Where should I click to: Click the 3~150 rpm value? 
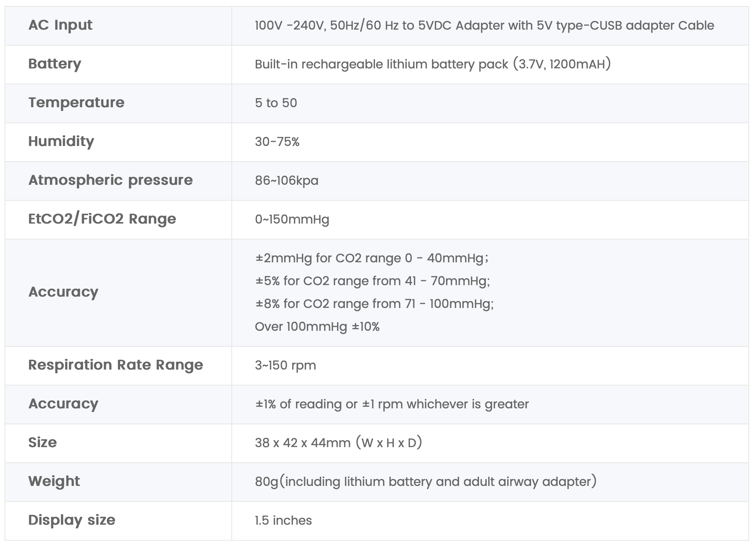pos(285,365)
